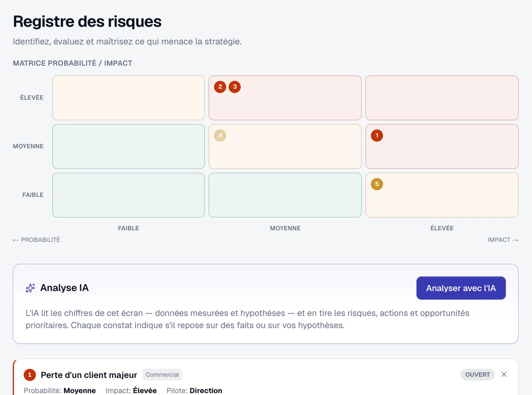The width and height of the screenshot is (532, 395).
Task: Click the IMPACT axis label
Action: click(503, 240)
